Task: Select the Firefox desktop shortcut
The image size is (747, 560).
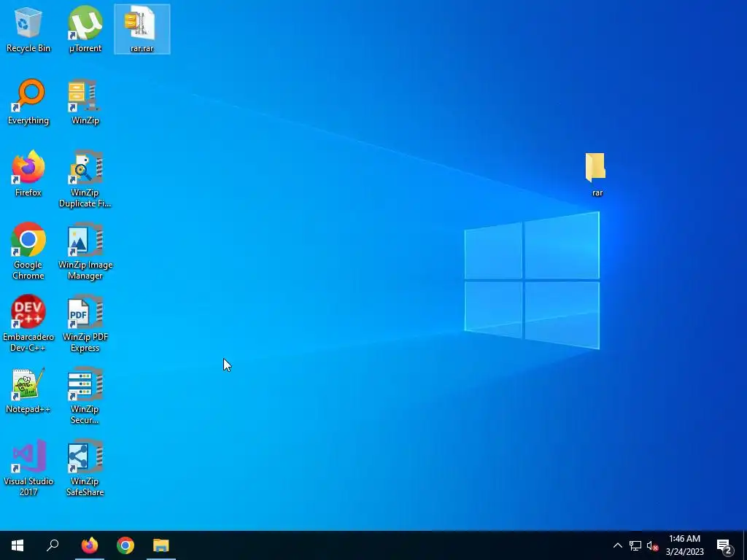Action: (28, 174)
